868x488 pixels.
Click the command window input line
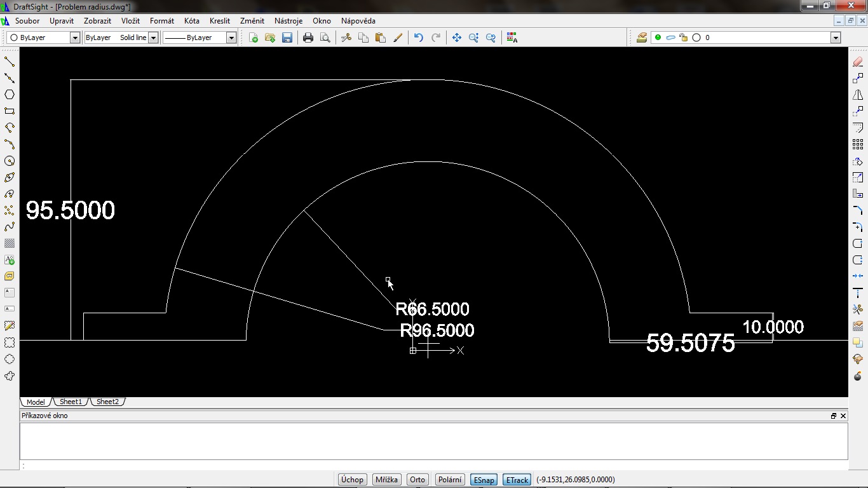(x=432, y=465)
